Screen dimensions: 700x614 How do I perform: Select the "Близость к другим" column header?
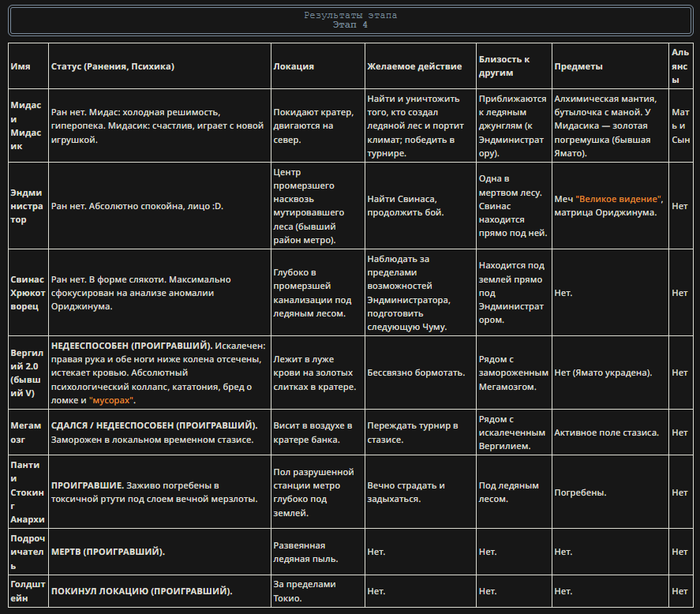pos(503,66)
